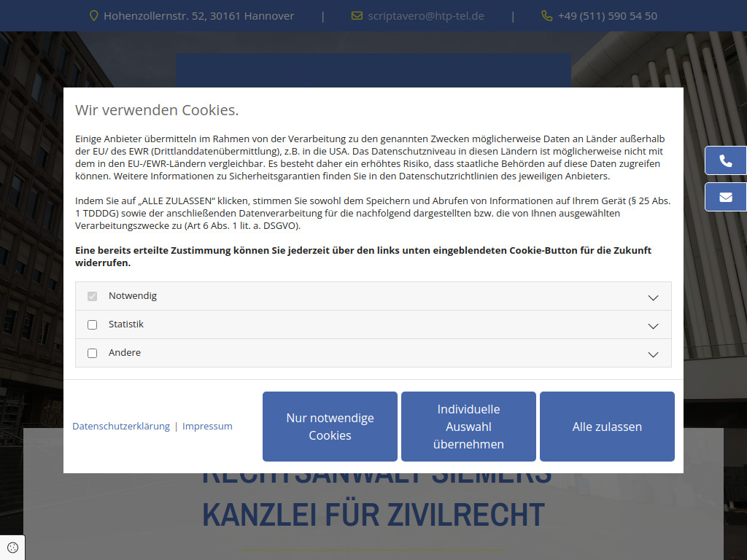Expand the Andere cookies category

pyautogui.click(x=653, y=354)
